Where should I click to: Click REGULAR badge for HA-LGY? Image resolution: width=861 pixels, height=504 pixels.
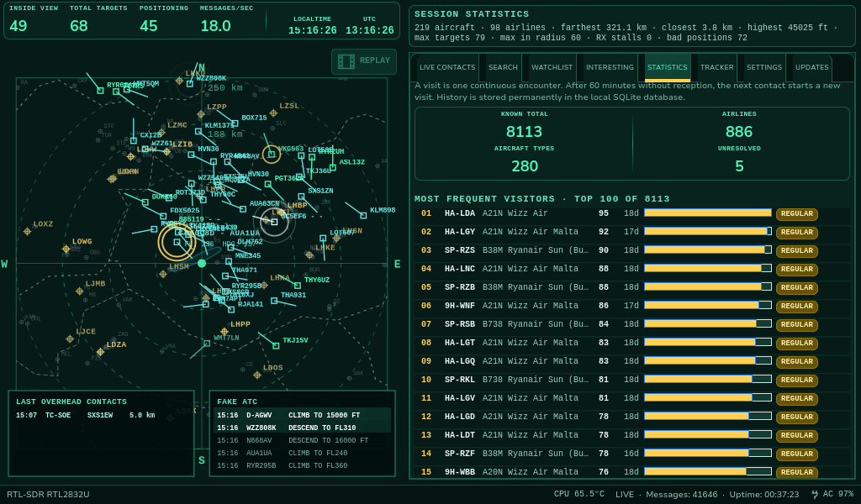[797, 233]
